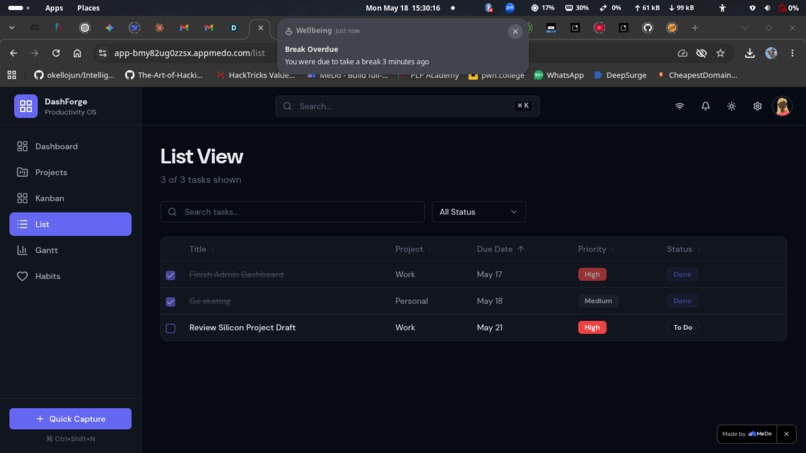Open the WhatsApp bookmark
The image size is (806, 453).
(x=559, y=75)
